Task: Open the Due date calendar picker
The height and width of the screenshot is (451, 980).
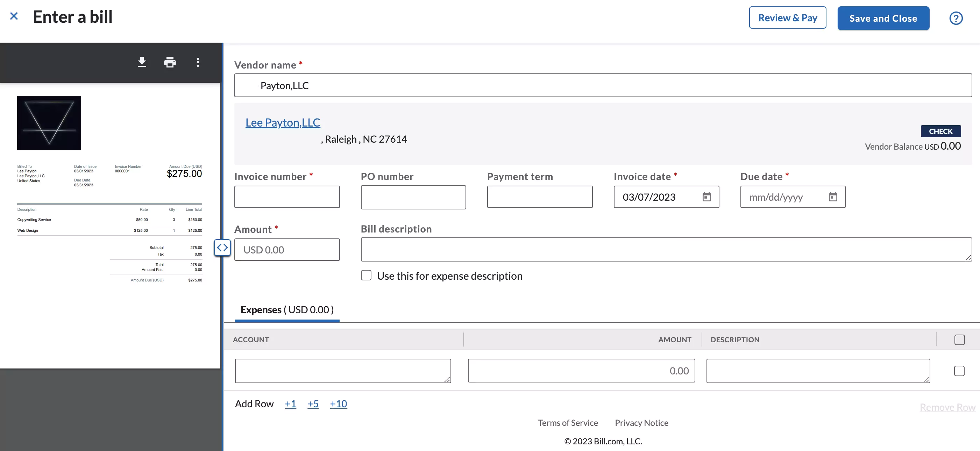Action: [833, 197]
